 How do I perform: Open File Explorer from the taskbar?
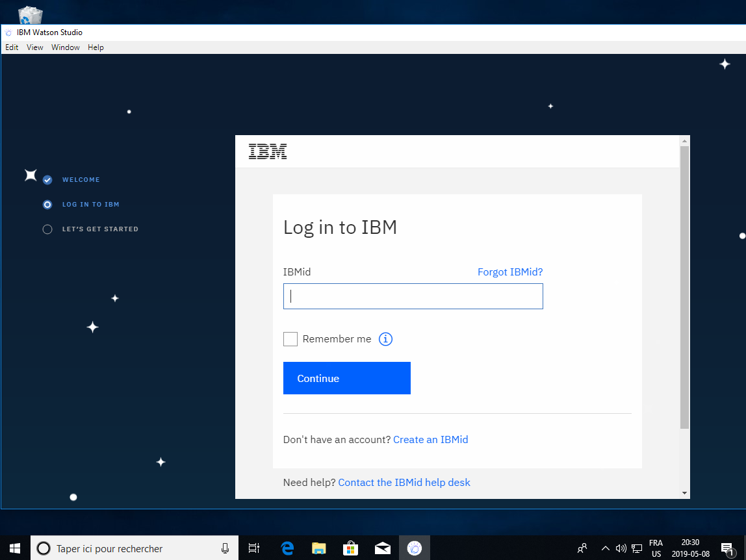318,548
